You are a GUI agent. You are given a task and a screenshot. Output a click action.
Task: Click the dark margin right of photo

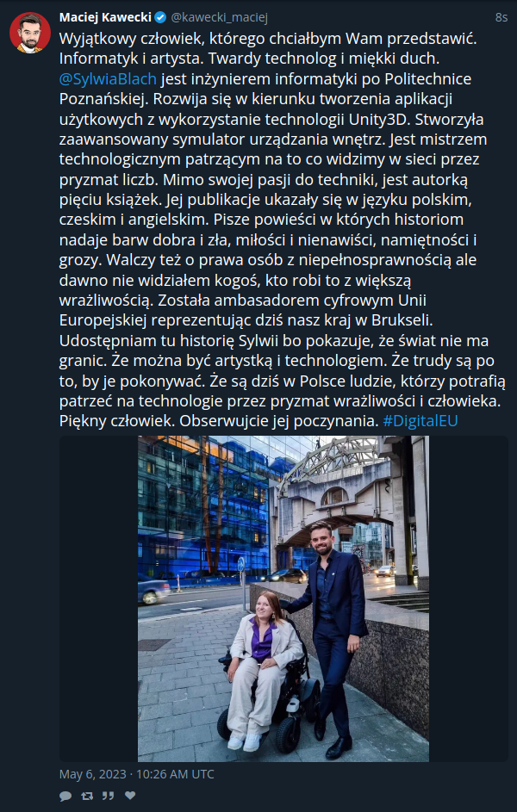pos(468,598)
